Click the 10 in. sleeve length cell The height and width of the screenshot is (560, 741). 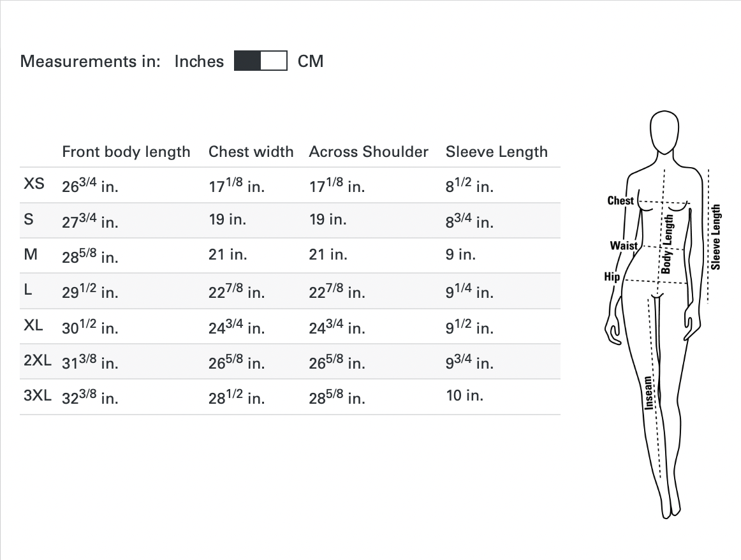465,395
